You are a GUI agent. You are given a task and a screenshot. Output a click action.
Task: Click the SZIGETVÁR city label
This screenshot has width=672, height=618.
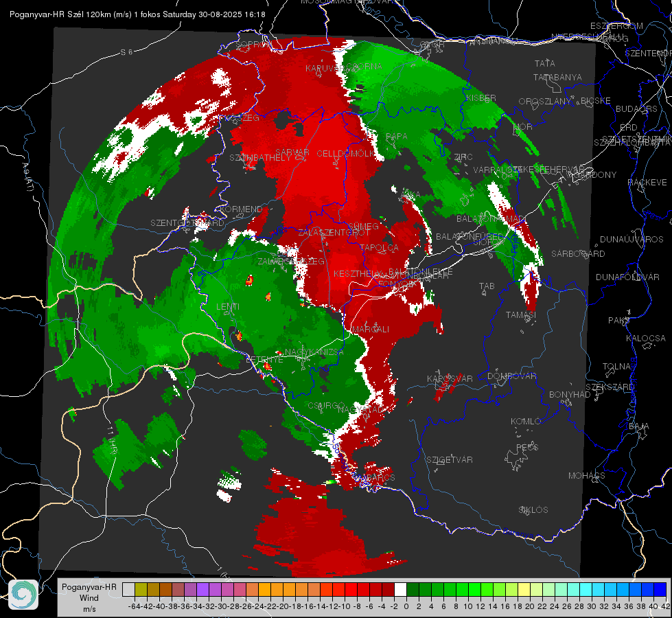(x=450, y=460)
